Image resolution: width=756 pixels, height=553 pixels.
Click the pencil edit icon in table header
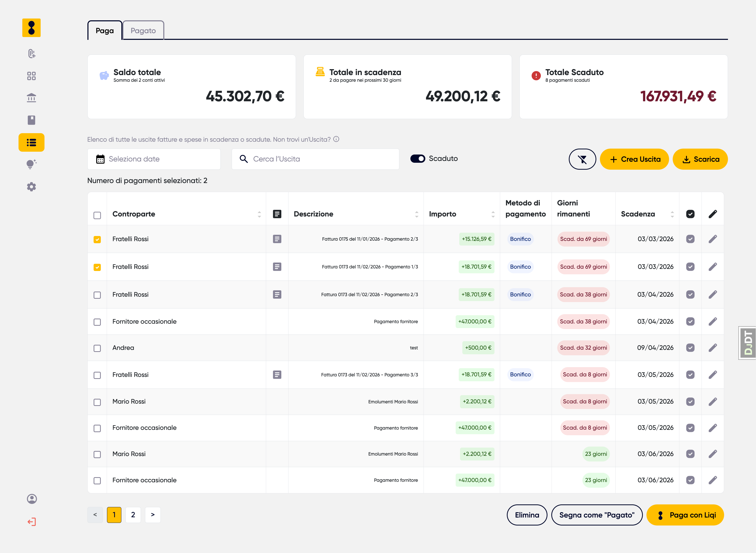pyautogui.click(x=713, y=214)
